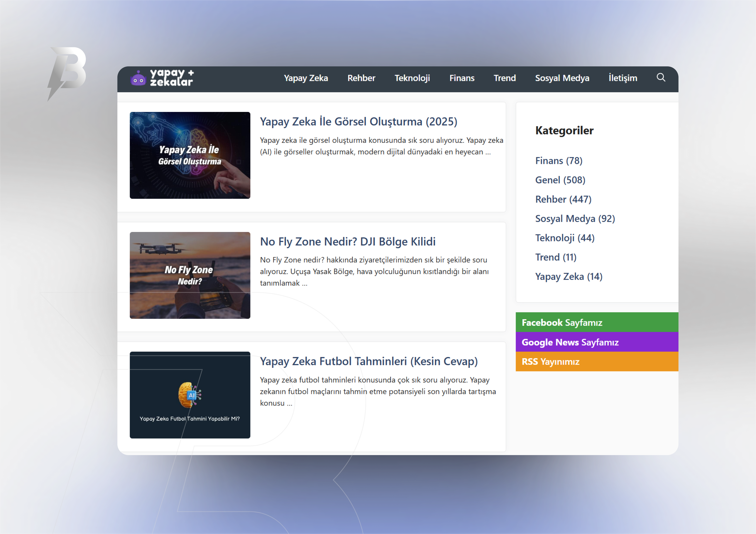The width and height of the screenshot is (756, 534).
Task: Select the Genel (508) category link
Action: point(560,180)
